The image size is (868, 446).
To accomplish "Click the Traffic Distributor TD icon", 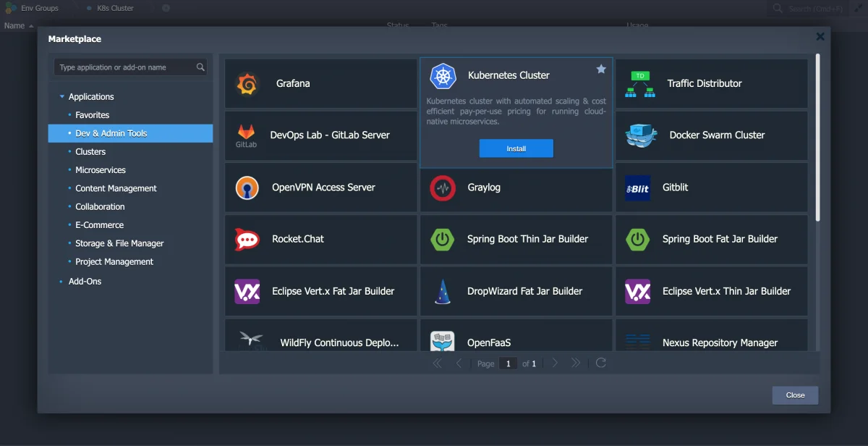I will [x=640, y=84].
